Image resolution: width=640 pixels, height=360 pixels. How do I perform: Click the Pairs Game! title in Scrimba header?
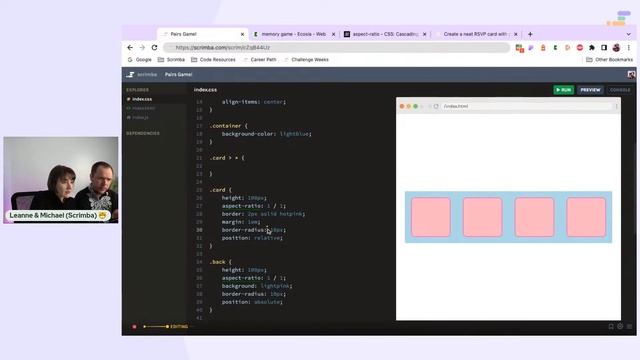click(x=178, y=74)
